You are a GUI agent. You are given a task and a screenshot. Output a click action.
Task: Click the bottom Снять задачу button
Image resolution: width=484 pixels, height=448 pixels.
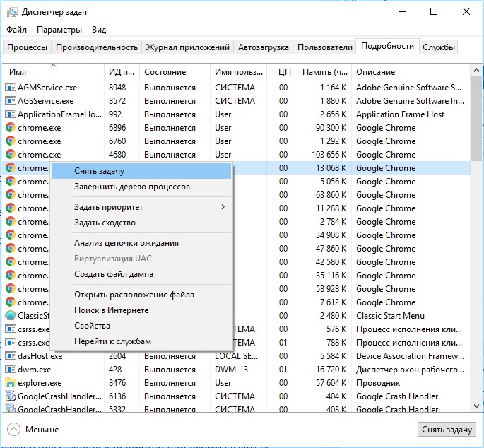pyautogui.click(x=447, y=430)
